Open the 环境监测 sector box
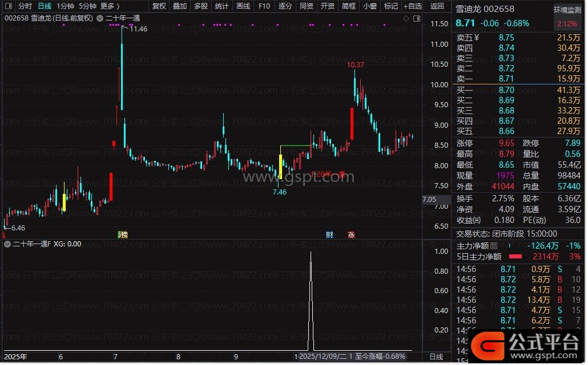This screenshot has height=365, width=588. (x=567, y=17)
